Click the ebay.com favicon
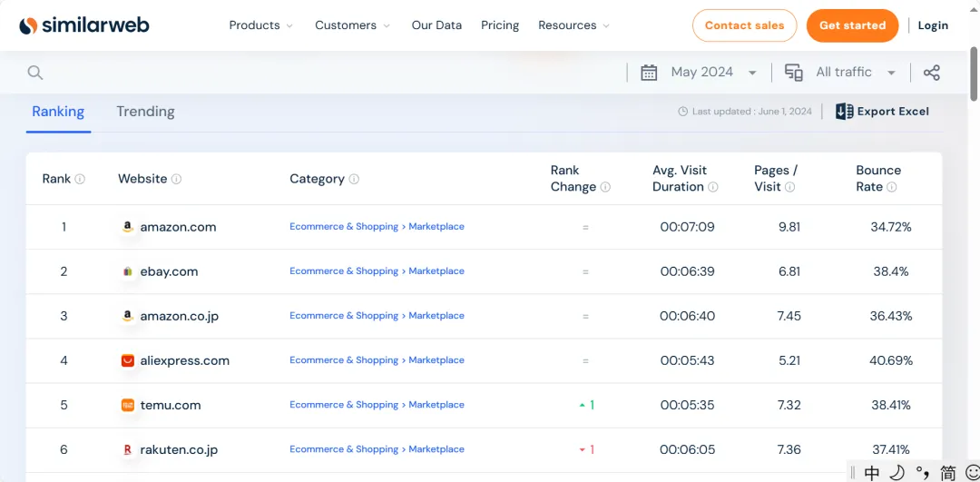Screen dimensions: 980x482 click(128, 271)
